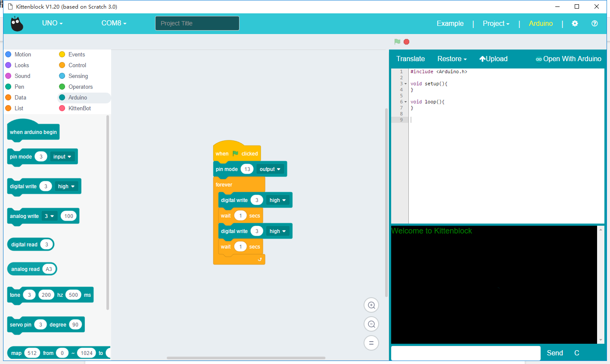The width and height of the screenshot is (610, 364).
Task: Click the Kittenblock cat logo
Action: pos(17,24)
